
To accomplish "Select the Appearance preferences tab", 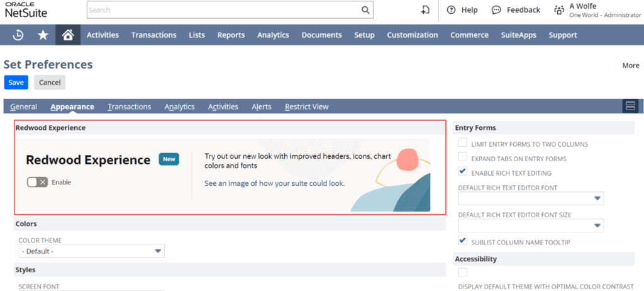I will pyautogui.click(x=72, y=106).
